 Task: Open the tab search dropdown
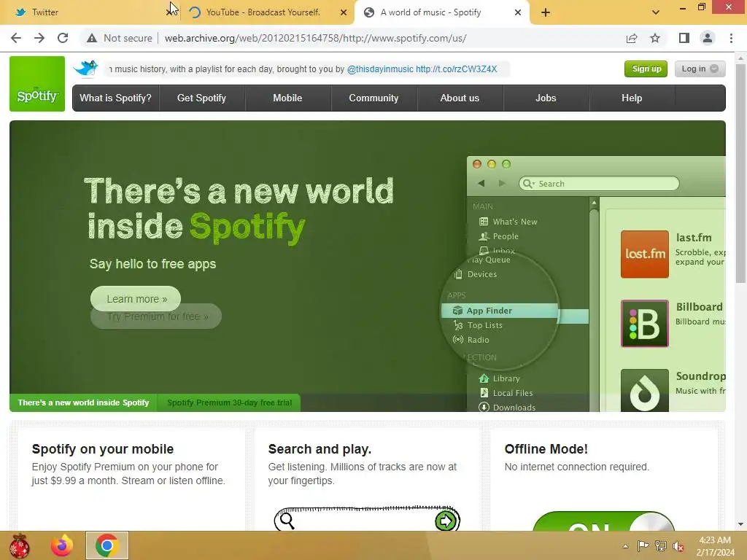pos(656,12)
